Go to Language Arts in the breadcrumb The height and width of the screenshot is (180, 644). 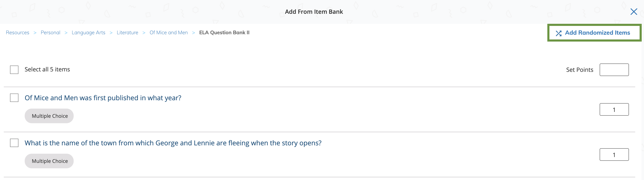[89, 32]
